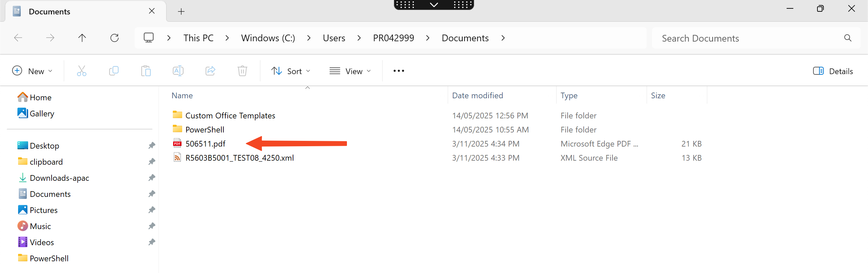Click the Rename icon in toolbar
The height and width of the screenshot is (273, 868).
pyautogui.click(x=178, y=71)
